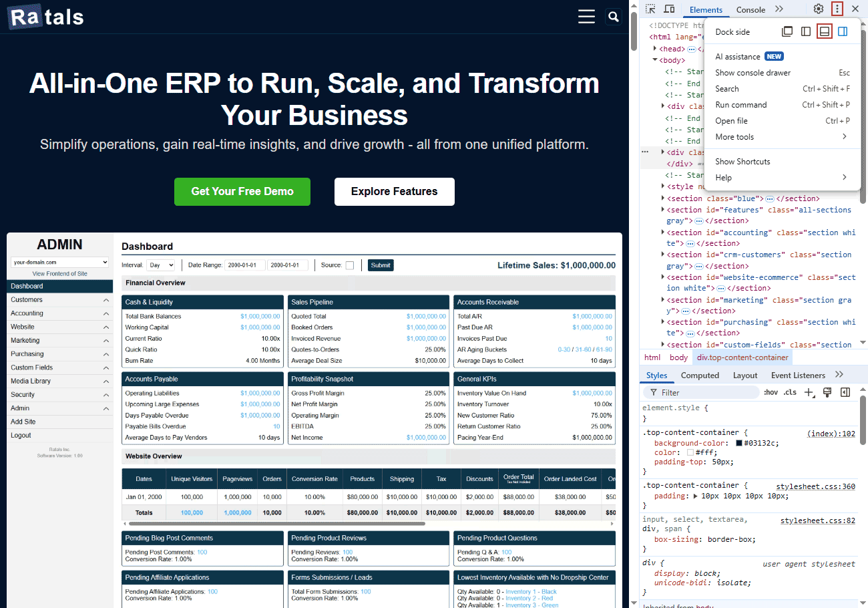This screenshot has height=608, width=868.
Task: Toggle the :hov element state panel
Action: pyautogui.click(x=771, y=392)
